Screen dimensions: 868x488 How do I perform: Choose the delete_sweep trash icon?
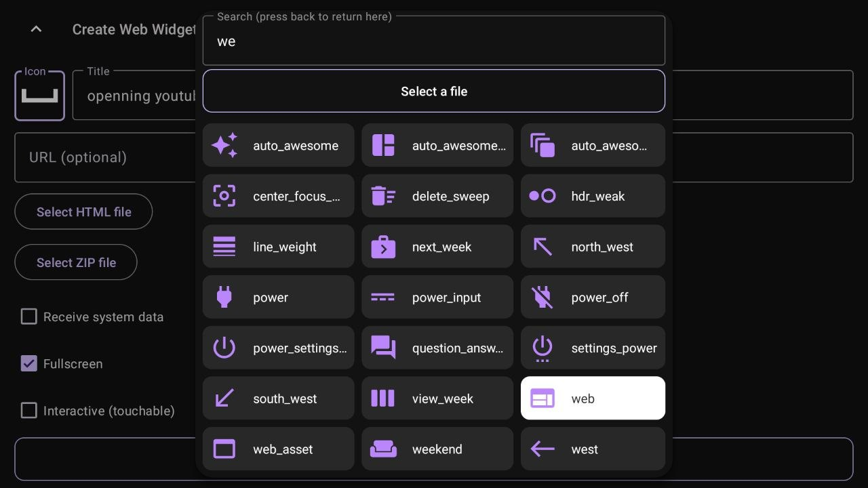click(x=437, y=196)
